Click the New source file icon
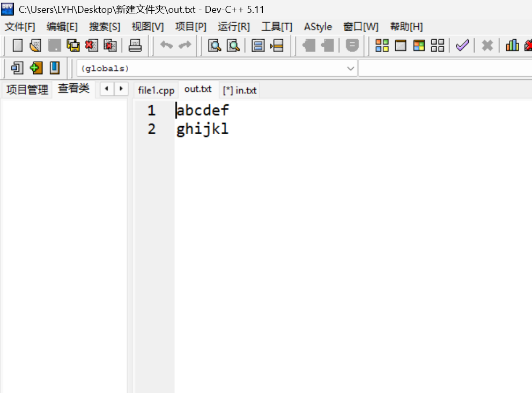The width and height of the screenshot is (532, 393). 17,45
